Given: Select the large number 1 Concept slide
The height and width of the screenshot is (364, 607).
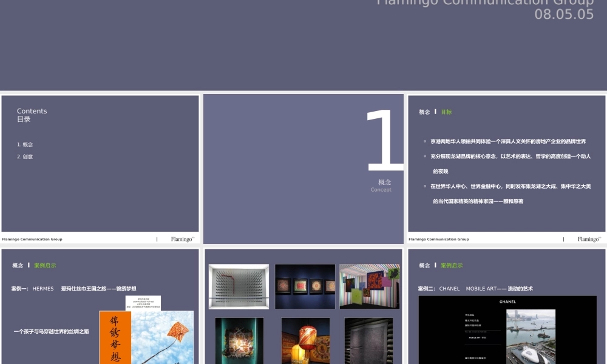Looking at the screenshot, I should click(x=303, y=169).
